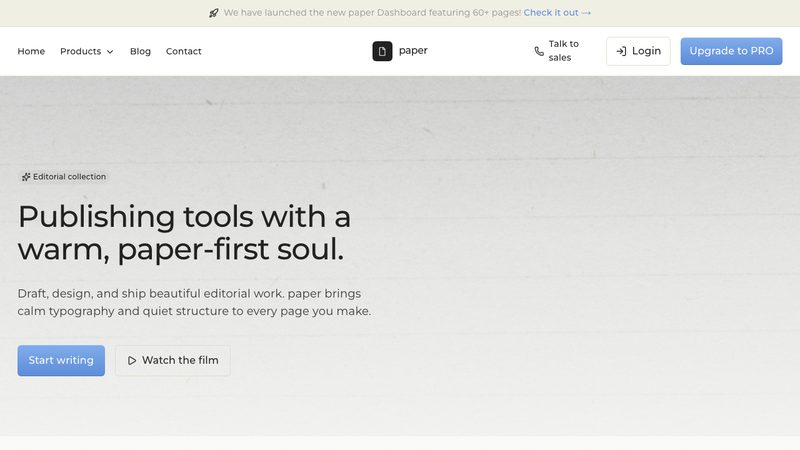Click the arrow after Check it out

(x=586, y=13)
